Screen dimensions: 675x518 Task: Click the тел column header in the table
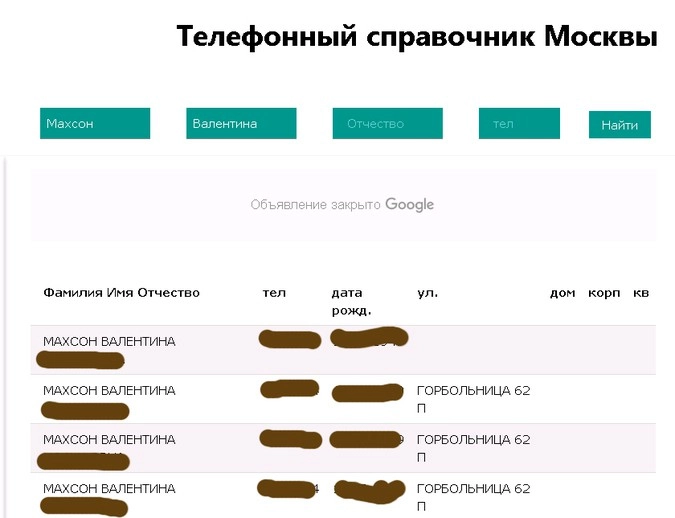pyautogui.click(x=274, y=293)
